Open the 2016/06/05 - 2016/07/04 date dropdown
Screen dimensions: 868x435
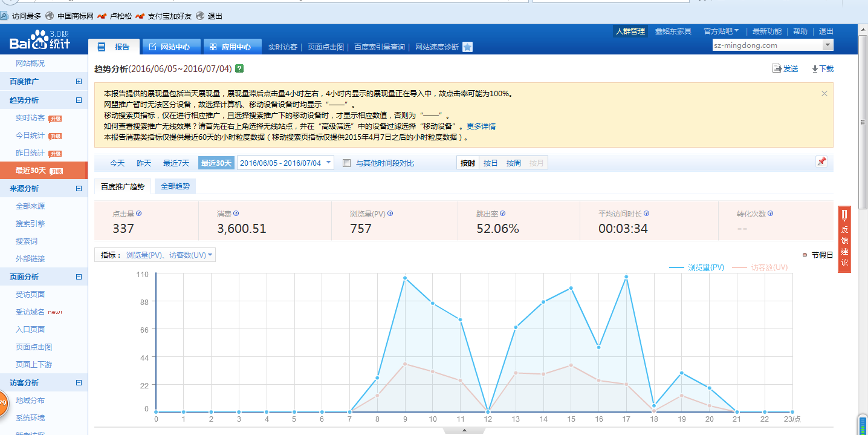click(x=285, y=162)
